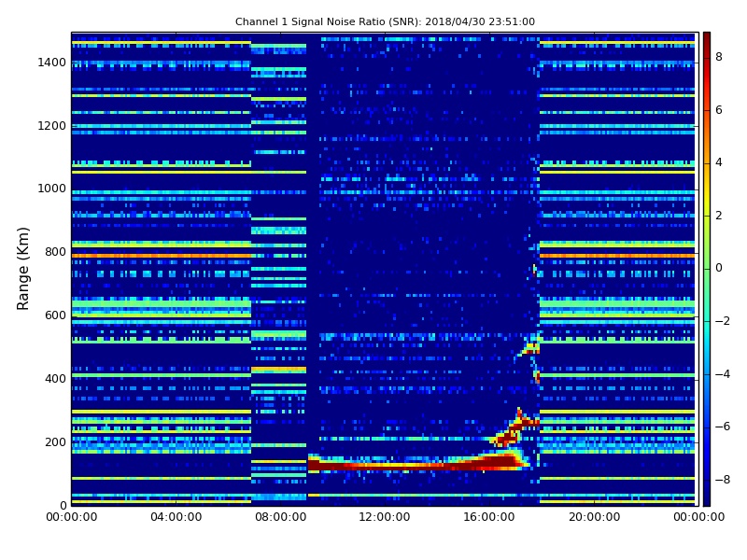Click the green middle of the colorbar
Screen dimensions: 747x560
[x=707, y=269]
